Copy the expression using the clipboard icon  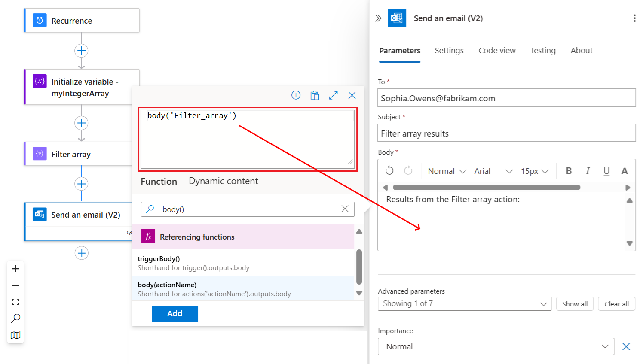pyautogui.click(x=315, y=95)
